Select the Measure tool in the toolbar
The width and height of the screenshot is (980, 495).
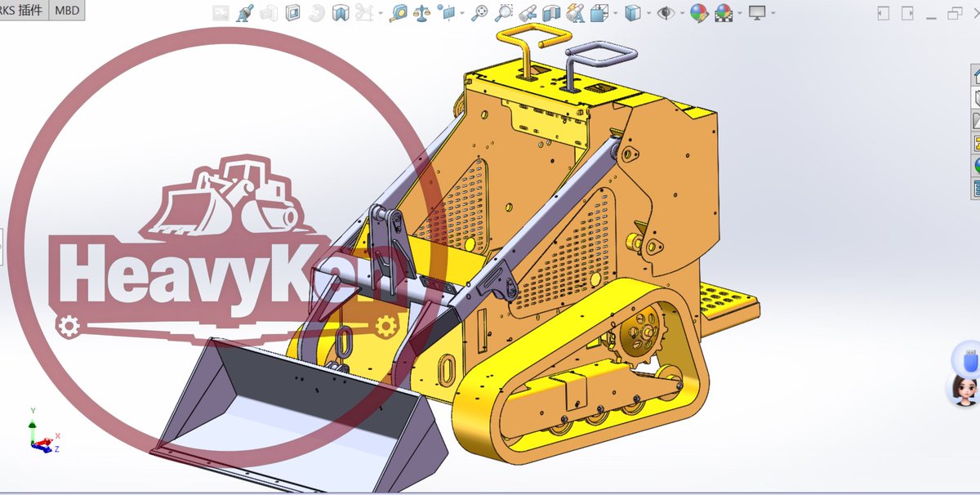coord(398,12)
